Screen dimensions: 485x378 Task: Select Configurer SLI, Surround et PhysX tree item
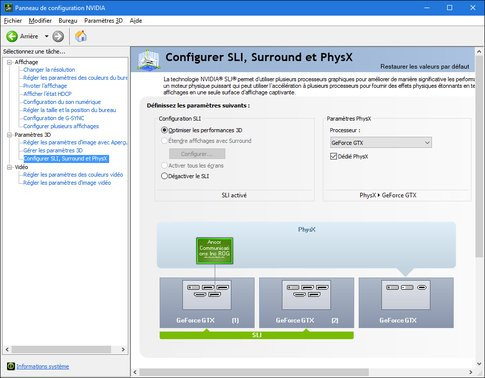pos(66,159)
